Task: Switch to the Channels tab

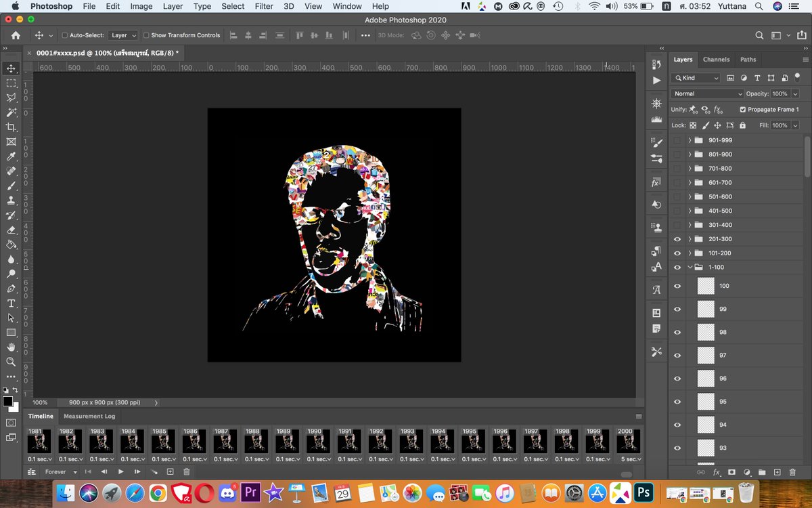Action: point(716,60)
